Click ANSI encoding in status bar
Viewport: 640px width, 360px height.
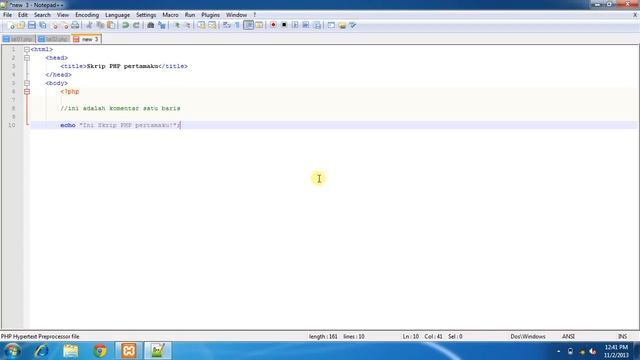click(x=568, y=337)
